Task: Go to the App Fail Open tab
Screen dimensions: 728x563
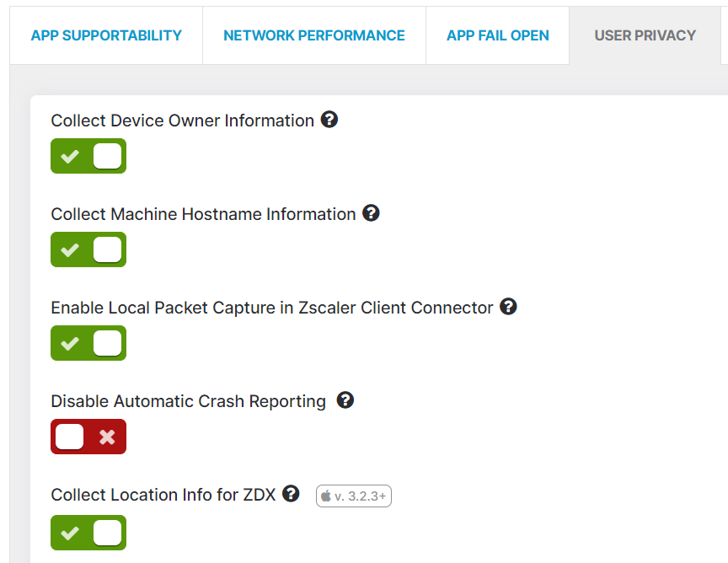Action: [x=497, y=35]
